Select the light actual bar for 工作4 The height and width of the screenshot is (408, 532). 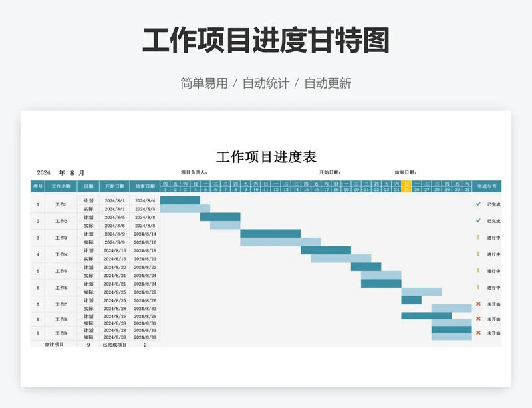pyautogui.click(x=341, y=258)
